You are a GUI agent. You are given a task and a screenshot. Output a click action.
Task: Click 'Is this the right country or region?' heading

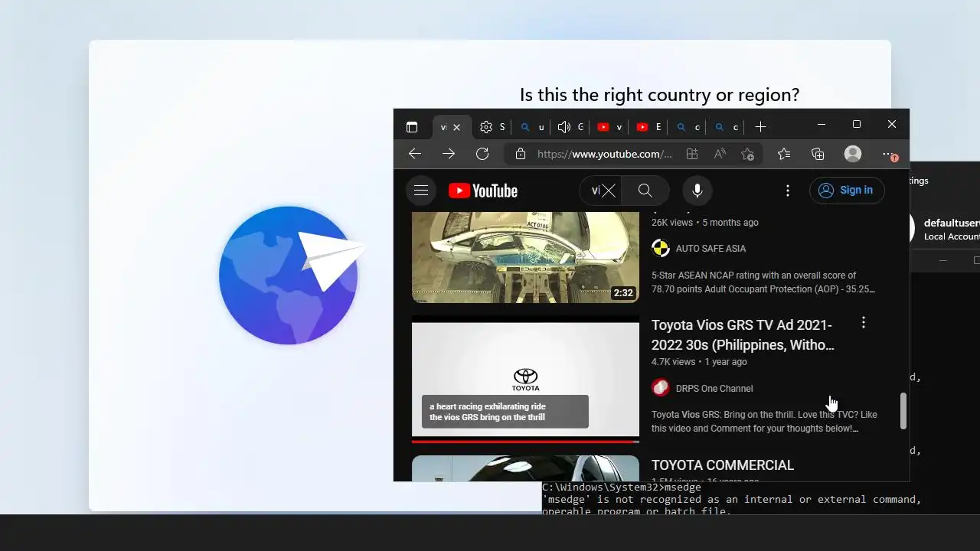[660, 95]
